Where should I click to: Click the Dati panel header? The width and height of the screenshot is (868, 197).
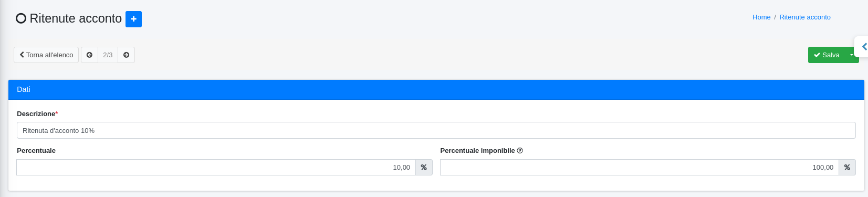(x=436, y=90)
